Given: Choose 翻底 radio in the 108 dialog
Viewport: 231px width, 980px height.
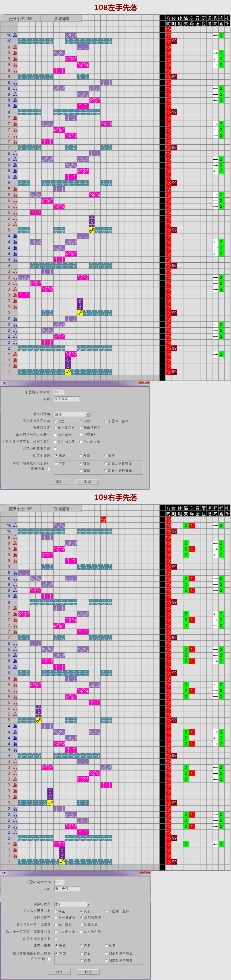Looking at the screenshot, I should click(81, 471).
